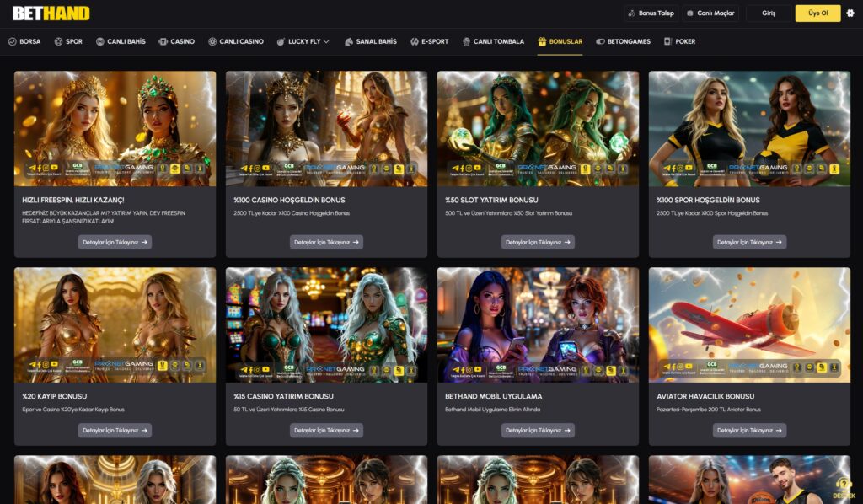This screenshot has width=863, height=504.
Task: Click the Lucky Fly rocket icon
Action: (x=281, y=41)
